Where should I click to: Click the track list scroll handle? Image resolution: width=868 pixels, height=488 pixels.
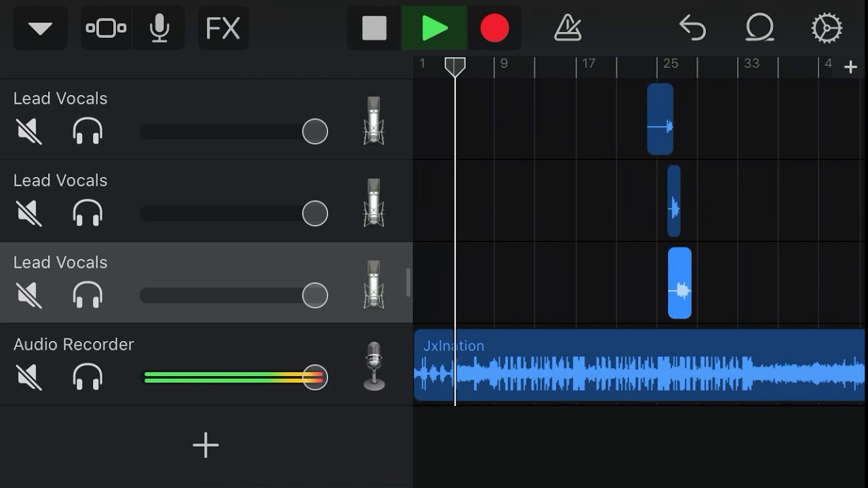pos(408,282)
